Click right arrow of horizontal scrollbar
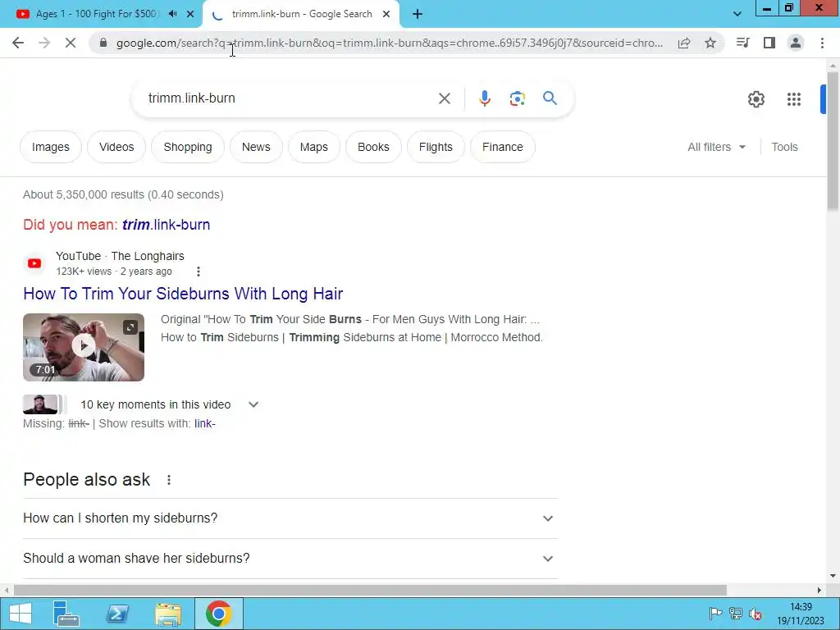 [x=819, y=590]
